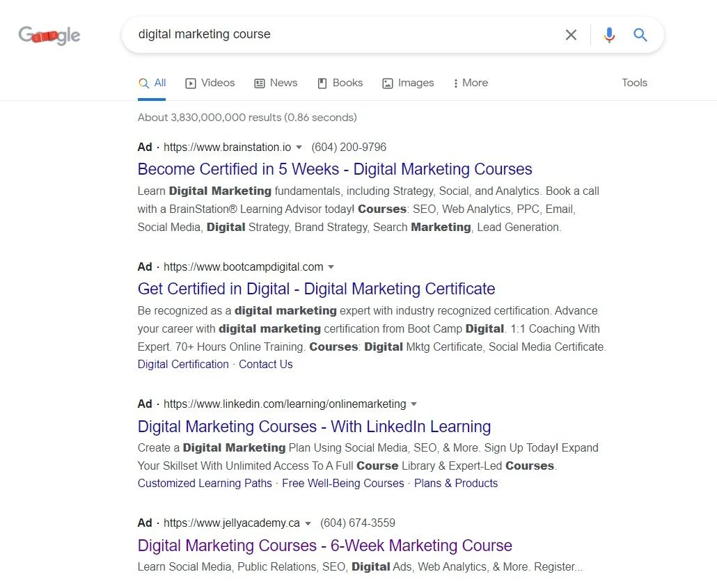Click the https://www.bootcampdigital.com URL text
717x588 pixels.
tap(243, 267)
